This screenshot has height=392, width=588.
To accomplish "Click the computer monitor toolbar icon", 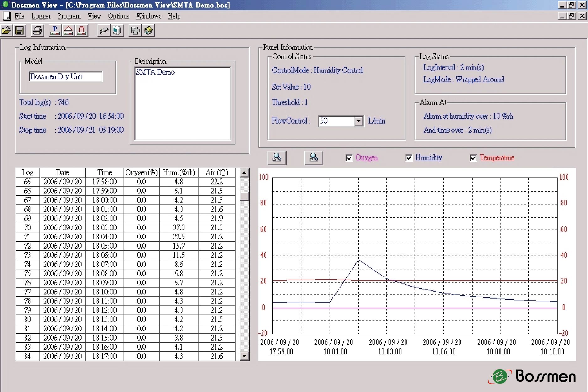I will pyautogui.click(x=117, y=30).
